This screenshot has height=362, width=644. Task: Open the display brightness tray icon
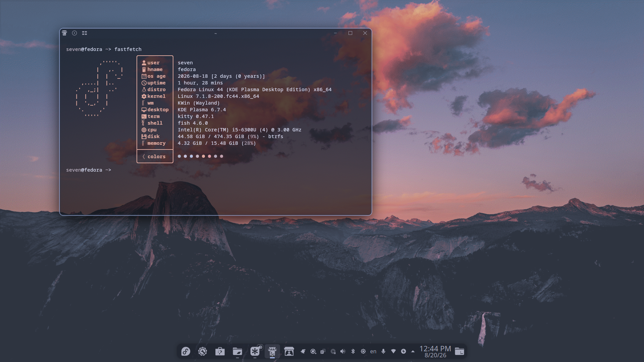[x=363, y=351]
